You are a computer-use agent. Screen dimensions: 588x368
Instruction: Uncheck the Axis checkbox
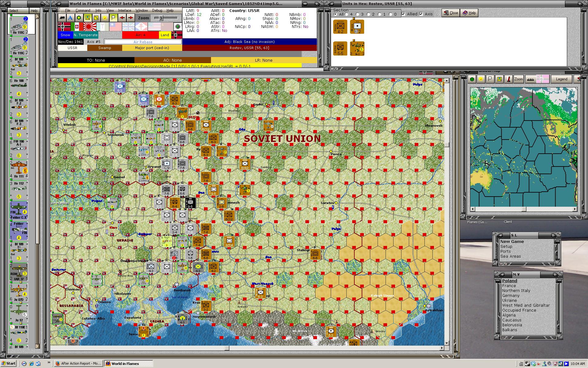click(421, 14)
